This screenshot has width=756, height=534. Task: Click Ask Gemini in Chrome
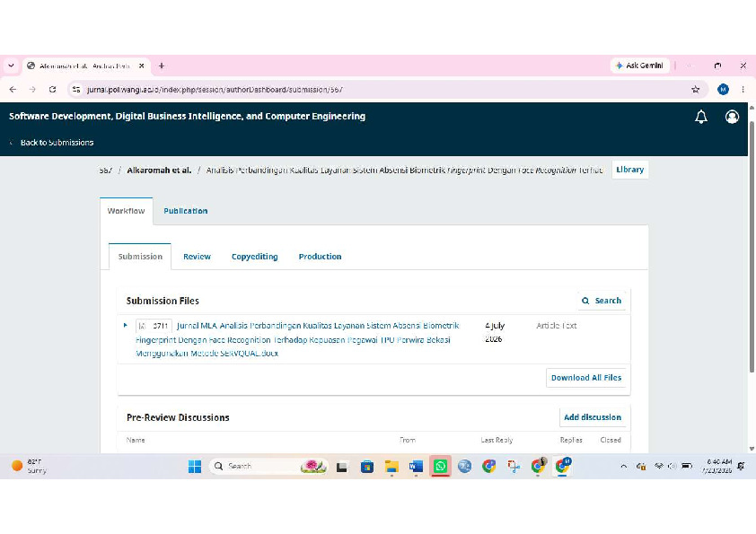(x=640, y=66)
